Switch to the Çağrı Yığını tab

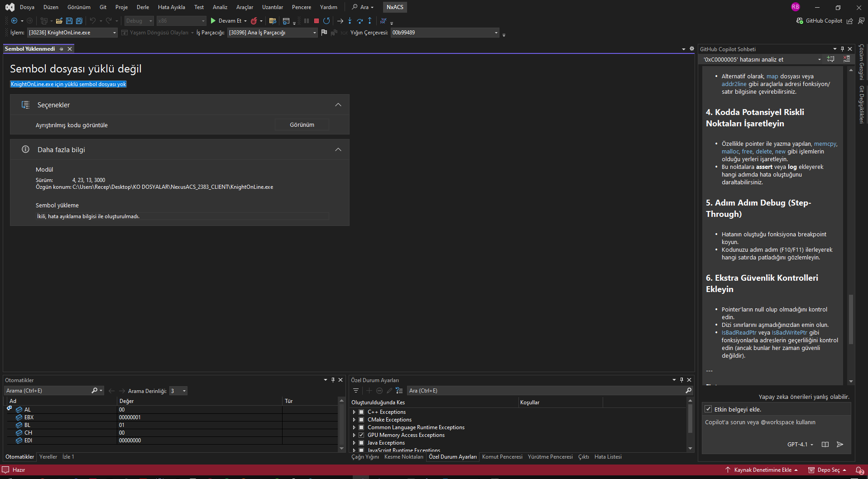(x=365, y=457)
